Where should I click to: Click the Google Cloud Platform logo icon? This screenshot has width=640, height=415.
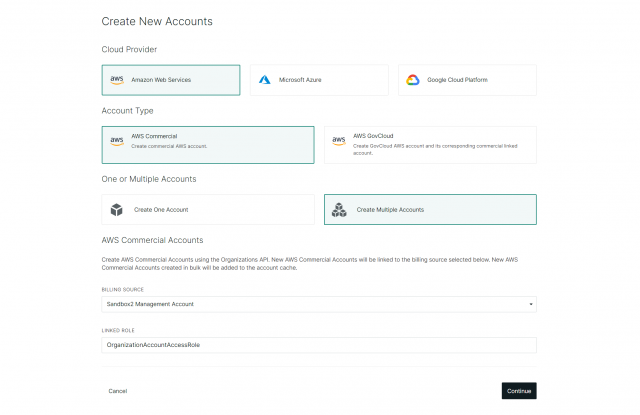[413, 80]
